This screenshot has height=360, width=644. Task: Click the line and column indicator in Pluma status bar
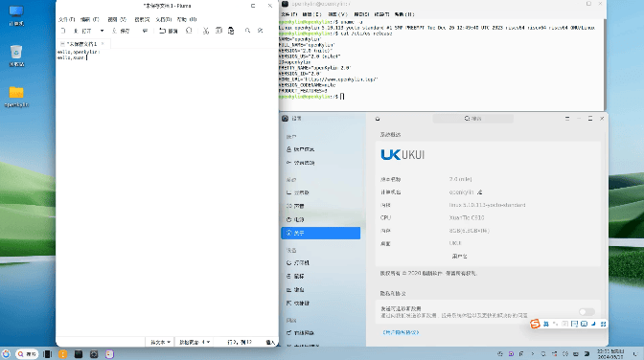coord(240,342)
